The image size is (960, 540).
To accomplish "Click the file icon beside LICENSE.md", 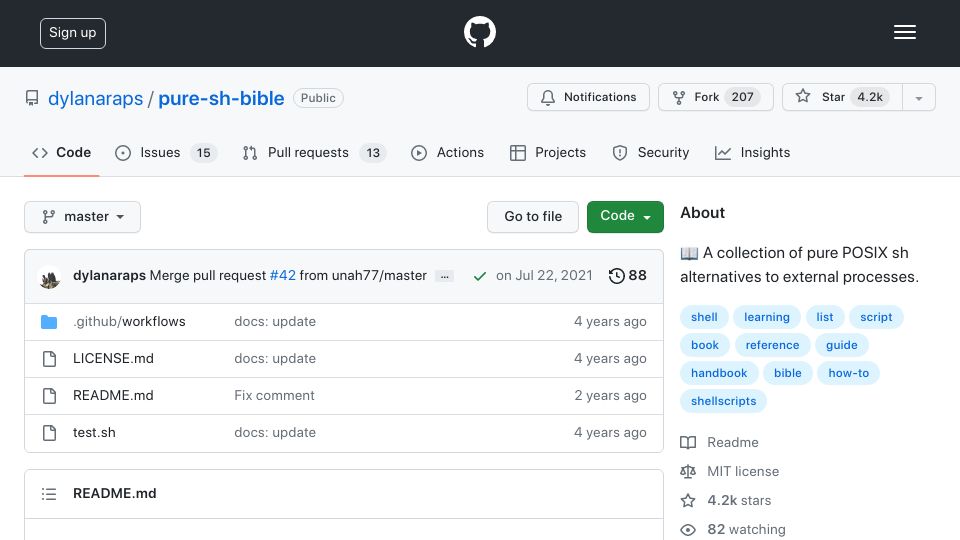I will tap(50, 359).
